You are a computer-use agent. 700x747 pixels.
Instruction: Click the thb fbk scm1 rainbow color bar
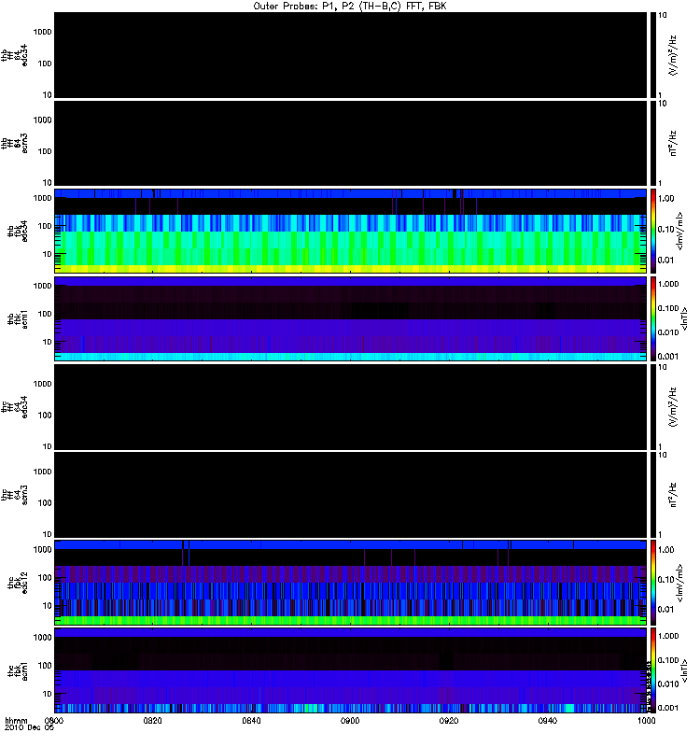pos(653,319)
